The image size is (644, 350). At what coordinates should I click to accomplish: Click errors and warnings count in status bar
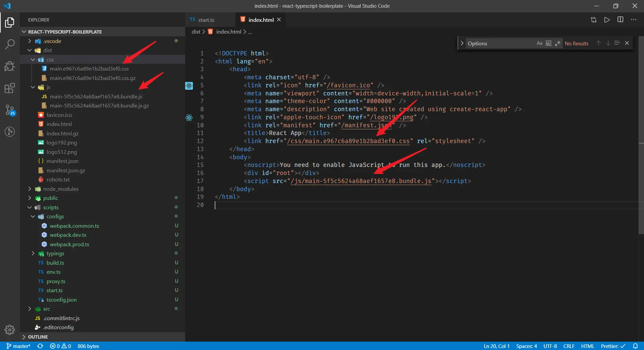click(60, 346)
